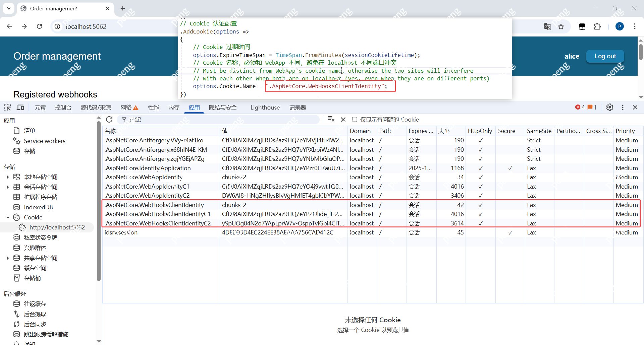Open 清单 (Manifest) in the sidebar
The image size is (644, 345).
coord(30,131)
